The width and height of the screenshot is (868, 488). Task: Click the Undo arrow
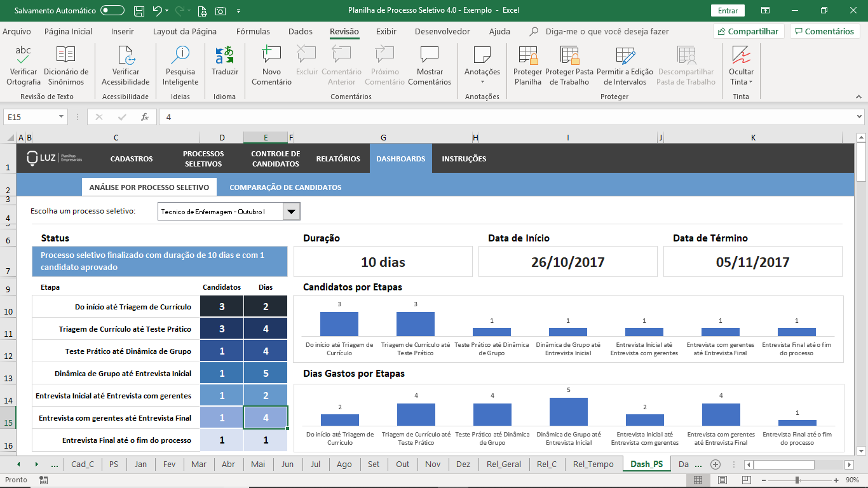tap(157, 11)
